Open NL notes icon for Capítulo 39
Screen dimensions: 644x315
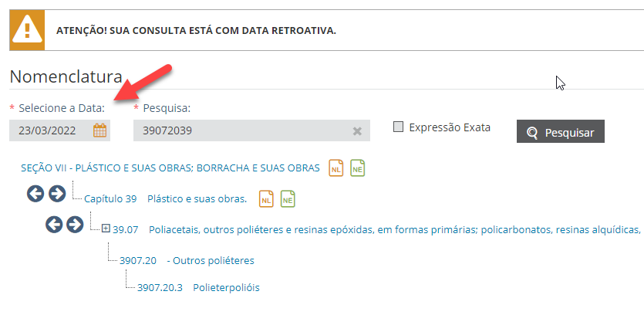pos(266,198)
